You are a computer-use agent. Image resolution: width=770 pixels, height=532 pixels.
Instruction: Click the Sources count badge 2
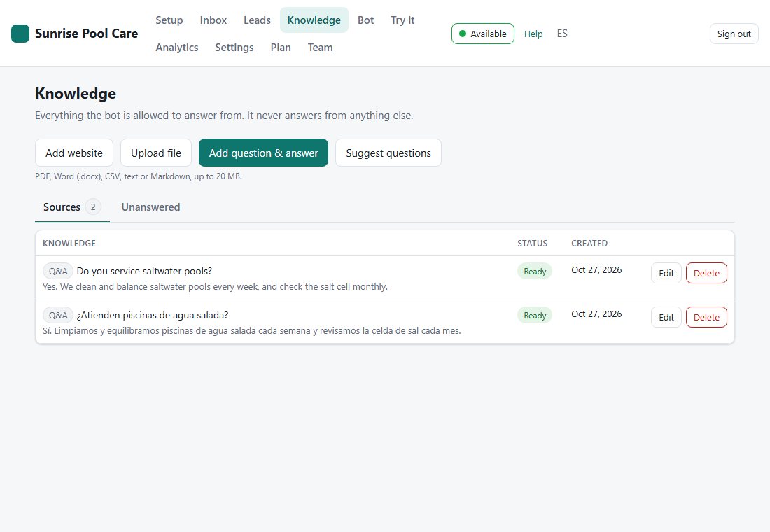[93, 206]
